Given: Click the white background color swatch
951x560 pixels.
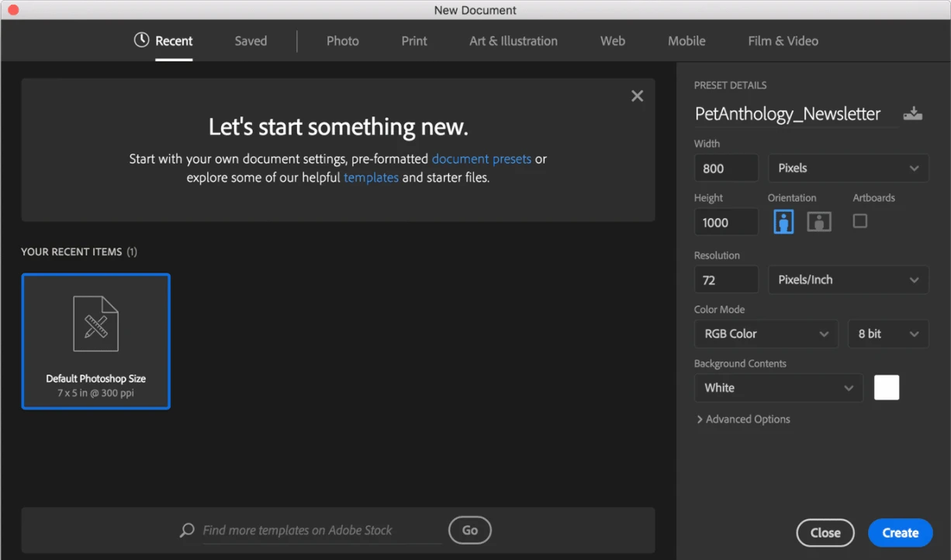Looking at the screenshot, I should pyautogui.click(x=887, y=388).
